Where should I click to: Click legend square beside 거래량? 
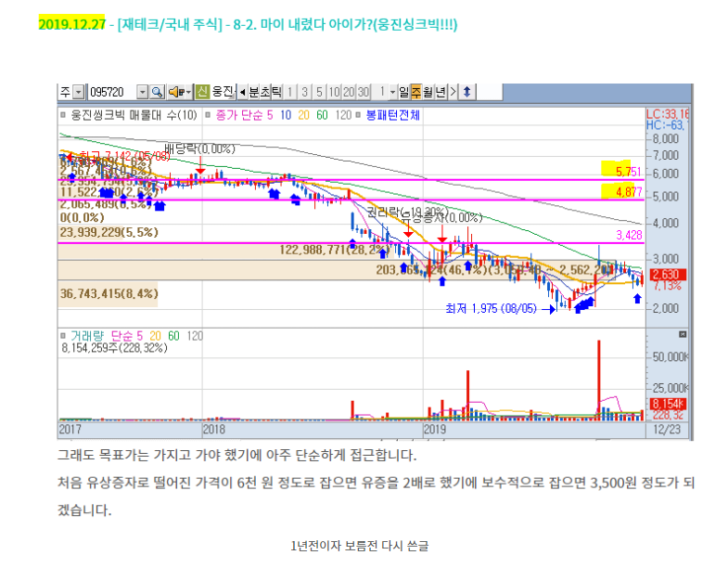[63, 336]
